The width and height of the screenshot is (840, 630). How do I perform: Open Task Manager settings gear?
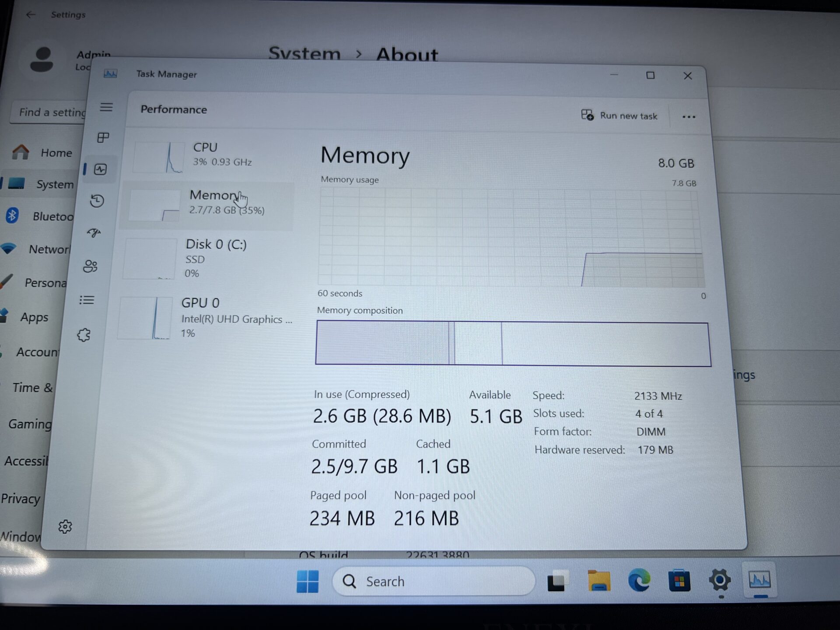pos(65,526)
